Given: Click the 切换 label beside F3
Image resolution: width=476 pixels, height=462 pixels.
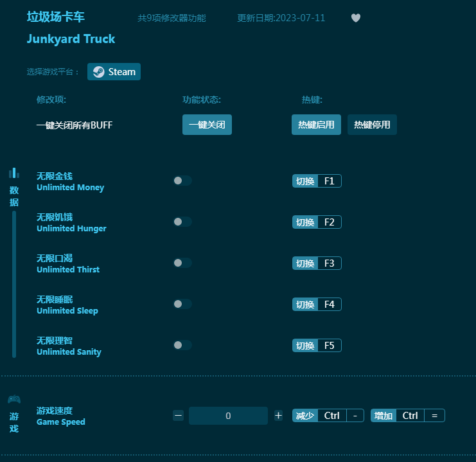Looking at the screenshot, I should (x=305, y=263).
